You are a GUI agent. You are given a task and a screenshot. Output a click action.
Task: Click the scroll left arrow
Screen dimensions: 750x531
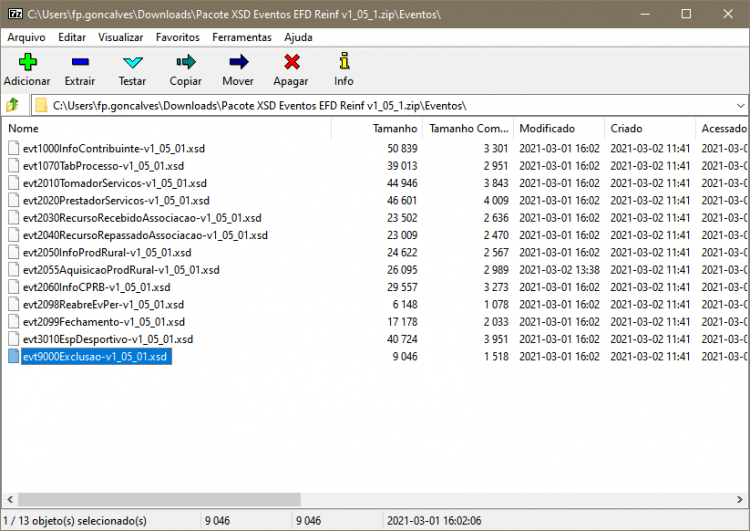[x=10, y=499]
